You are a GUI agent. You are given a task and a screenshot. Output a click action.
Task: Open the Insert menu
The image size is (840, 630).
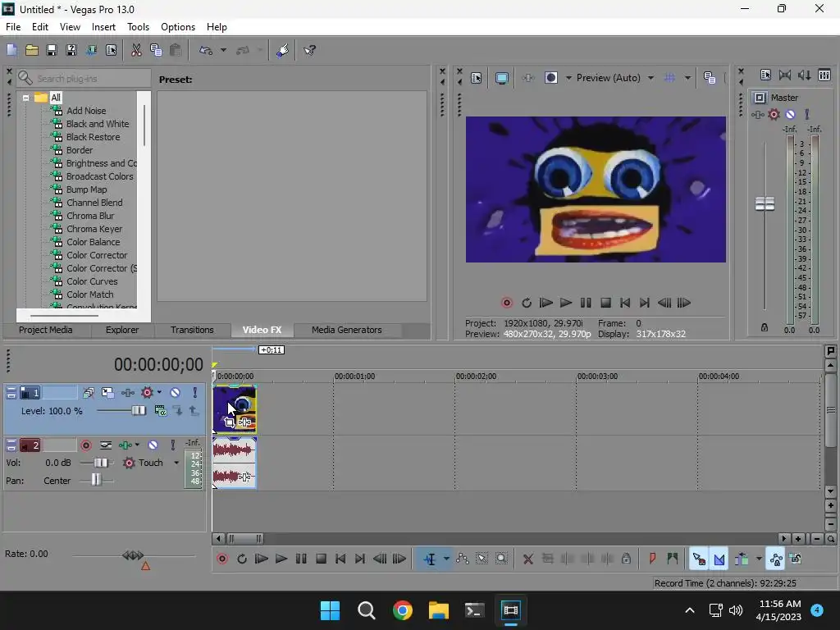[x=103, y=27]
